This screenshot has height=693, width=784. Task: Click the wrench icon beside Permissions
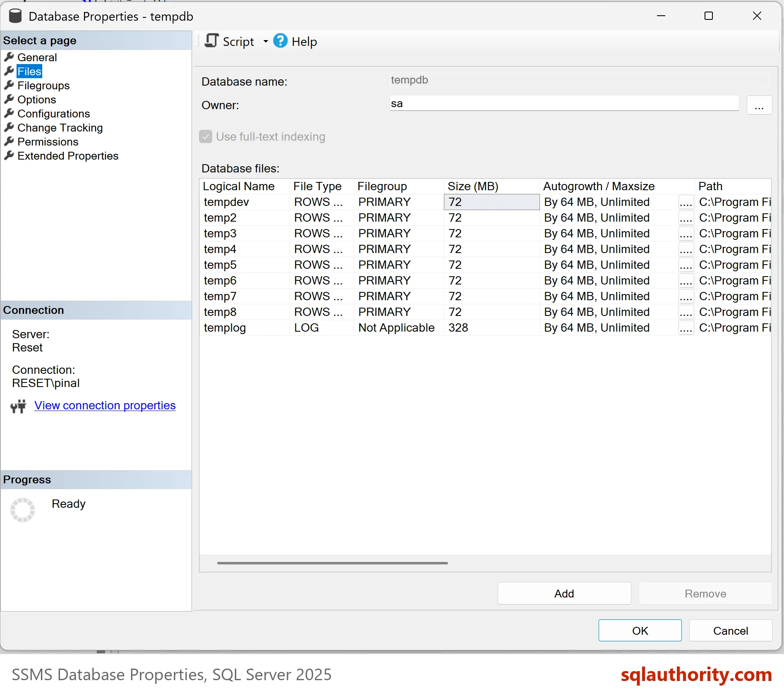(9, 141)
